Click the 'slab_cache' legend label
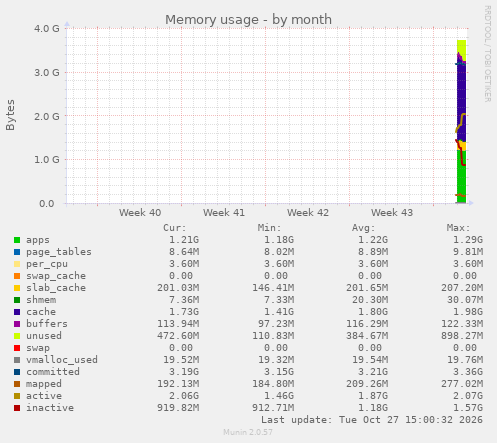 (x=56, y=288)
